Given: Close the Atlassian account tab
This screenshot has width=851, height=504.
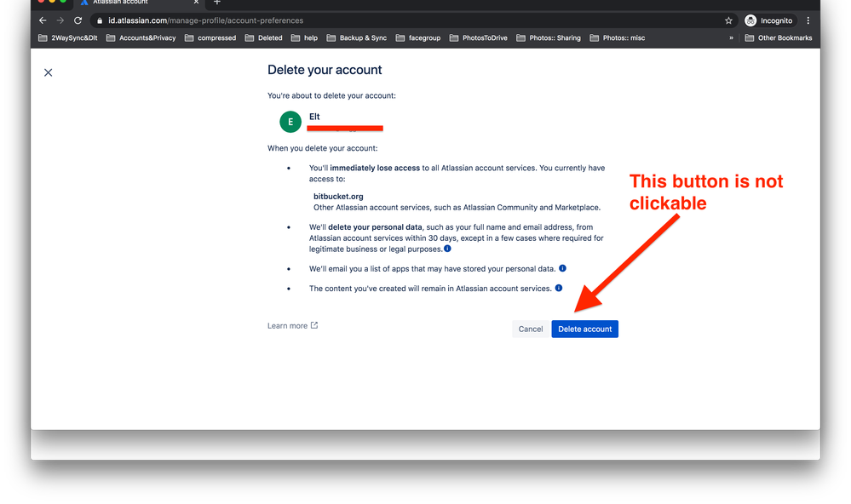Looking at the screenshot, I should coord(196,3).
